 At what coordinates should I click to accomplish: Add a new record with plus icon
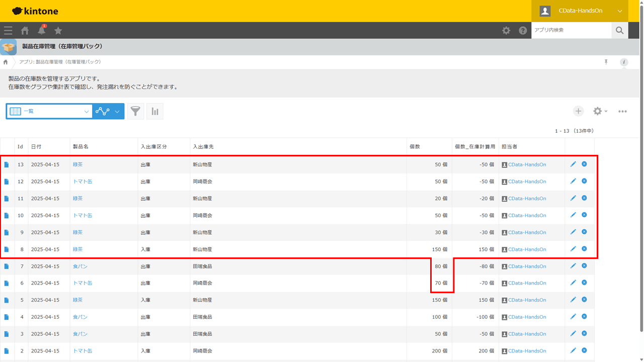pyautogui.click(x=579, y=111)
